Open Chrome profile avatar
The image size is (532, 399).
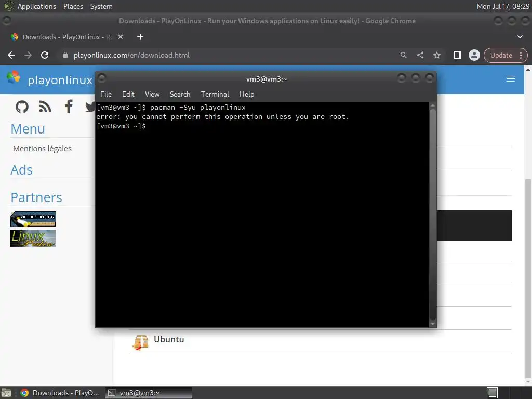(x=474, y=55)
